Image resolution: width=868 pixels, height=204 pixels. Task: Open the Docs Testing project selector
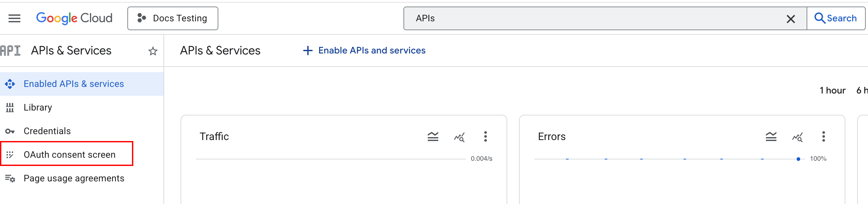click(173, 18)
